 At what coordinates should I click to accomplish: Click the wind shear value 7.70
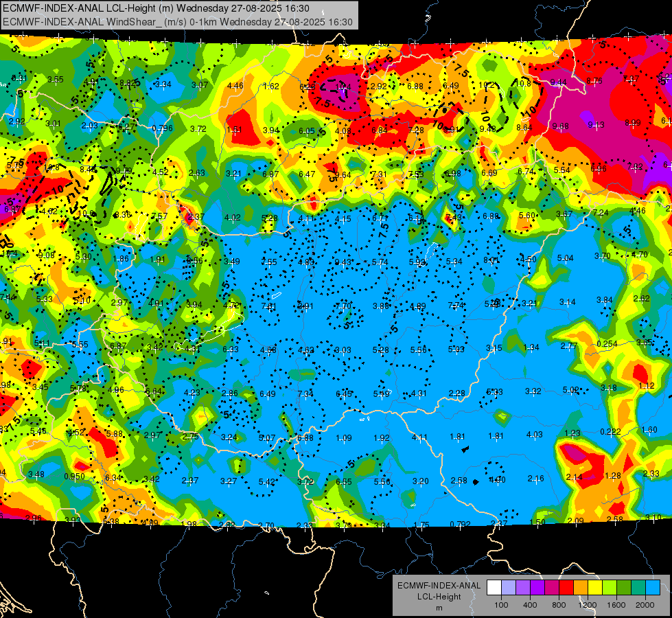pyautogui.click(x=343, y=306)
